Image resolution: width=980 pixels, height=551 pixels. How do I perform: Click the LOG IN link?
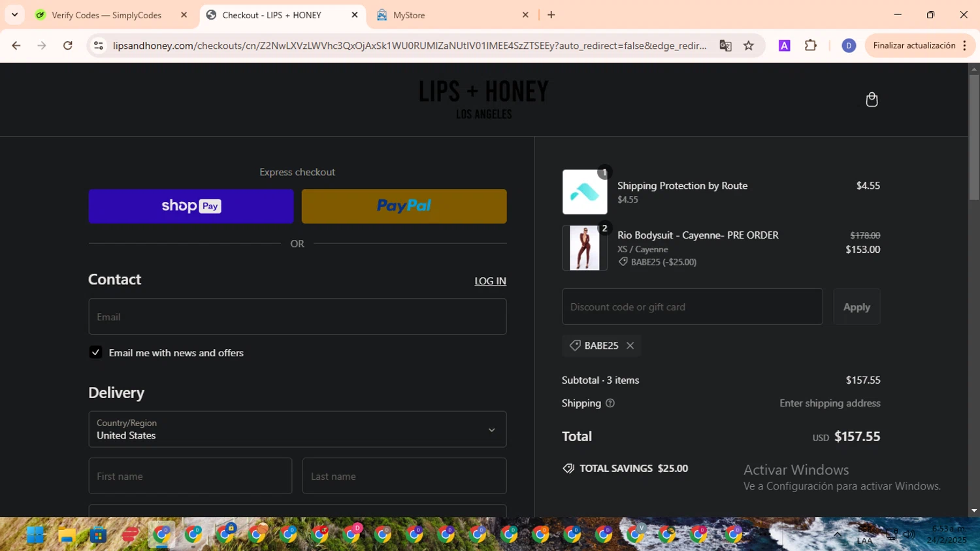[x=490, y=281]
